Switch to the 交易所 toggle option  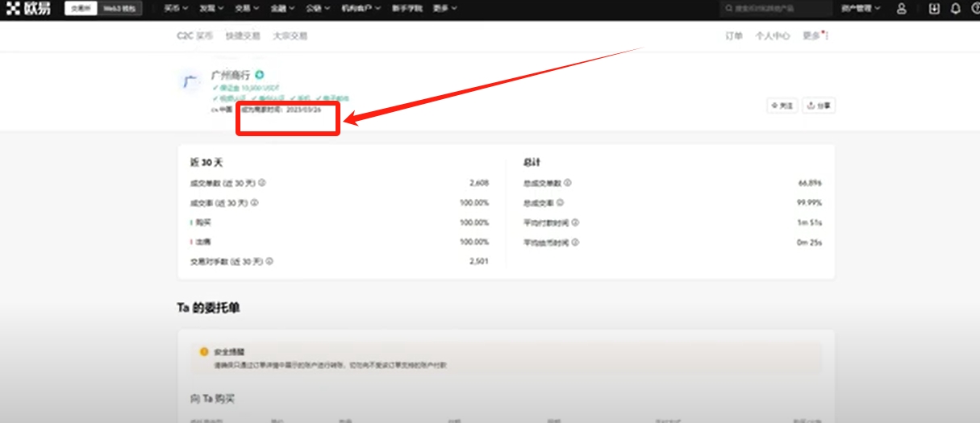[81, 8]
